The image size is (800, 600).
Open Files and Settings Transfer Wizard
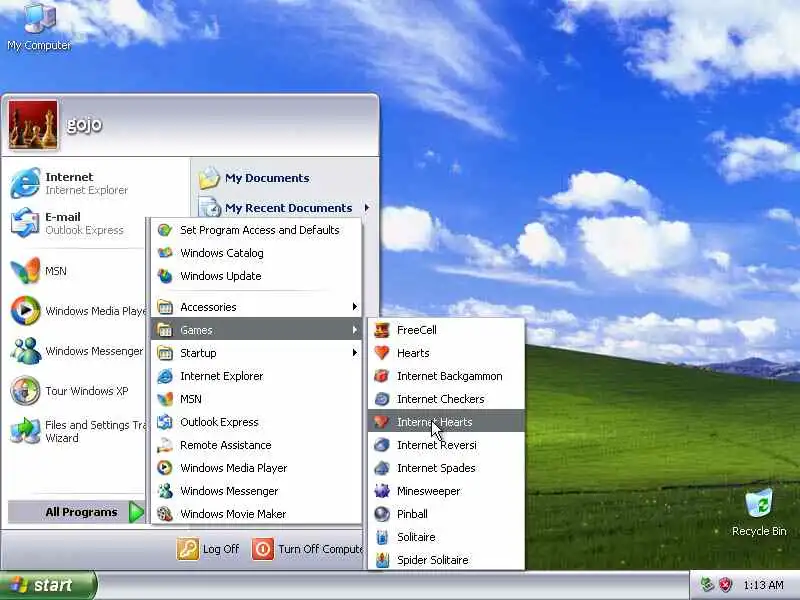coord(77,431)
